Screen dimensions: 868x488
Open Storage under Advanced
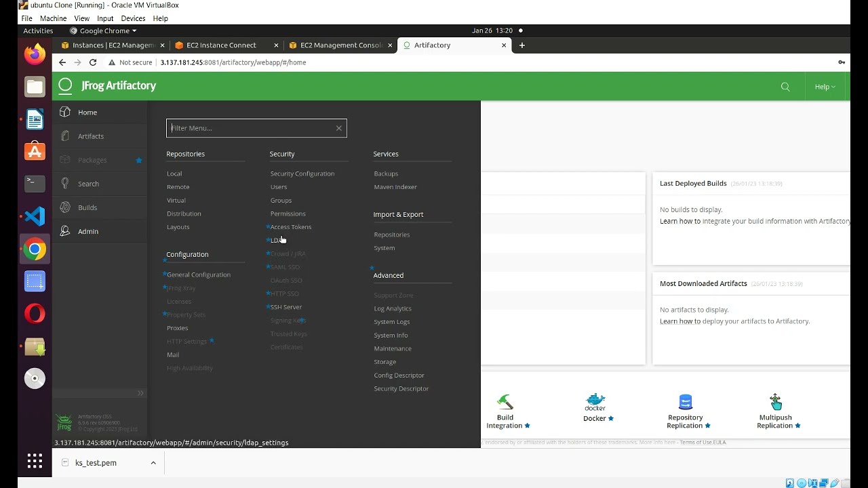[385, 362]
